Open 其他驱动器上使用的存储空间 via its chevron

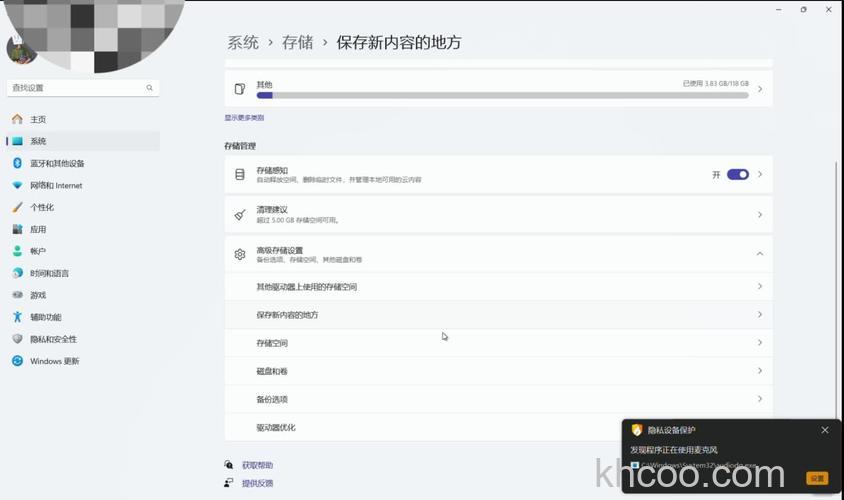pos(760,286)
